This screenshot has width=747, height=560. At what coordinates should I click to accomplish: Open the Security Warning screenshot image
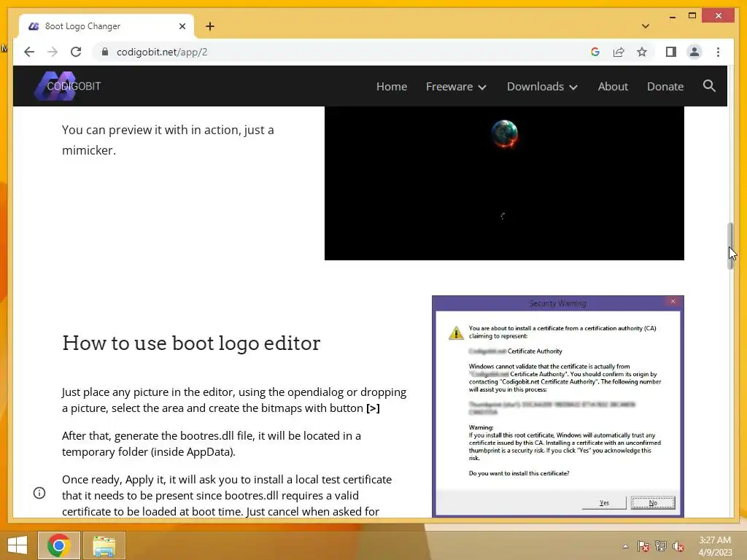tap(558, 406)
